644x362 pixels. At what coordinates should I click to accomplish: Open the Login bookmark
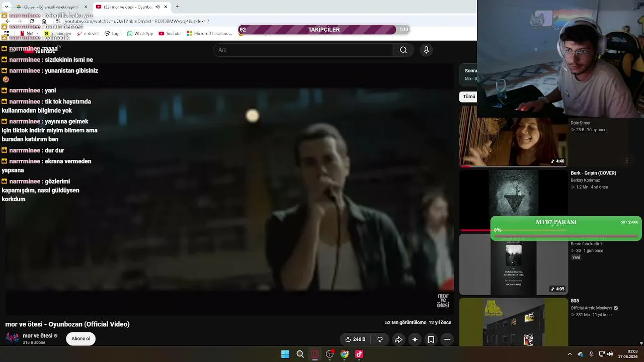(113, 34)
